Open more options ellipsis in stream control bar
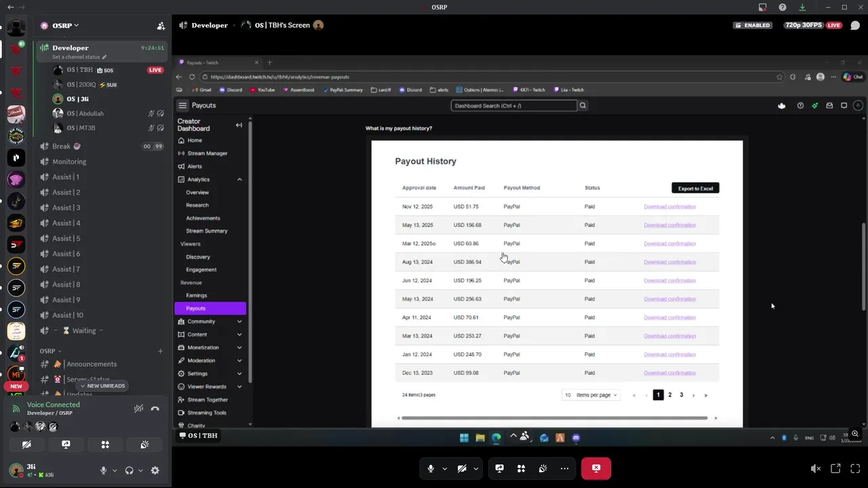This screenshot has width=868, height=488. coord(564,468)
